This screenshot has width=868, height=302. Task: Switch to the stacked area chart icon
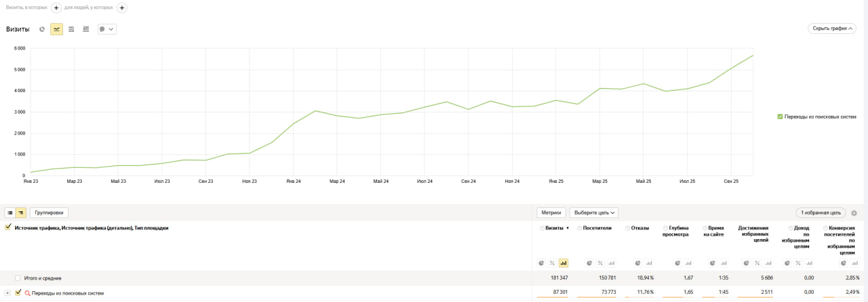pos(71,29)
